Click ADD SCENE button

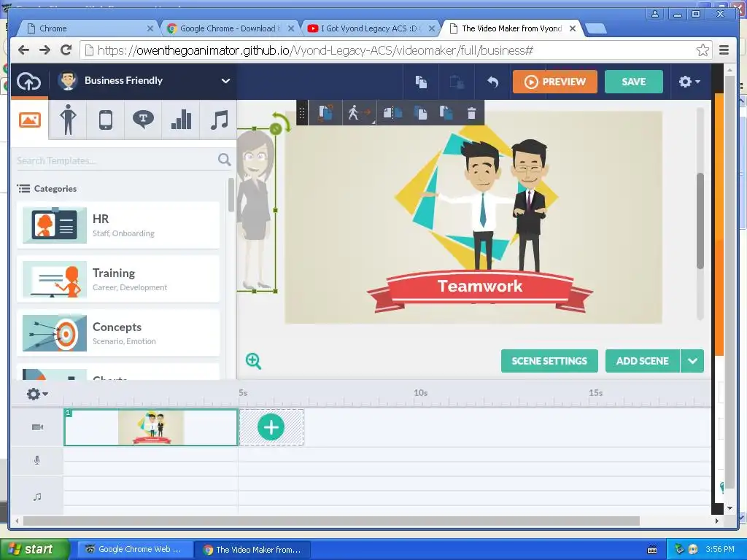[642, 361]
